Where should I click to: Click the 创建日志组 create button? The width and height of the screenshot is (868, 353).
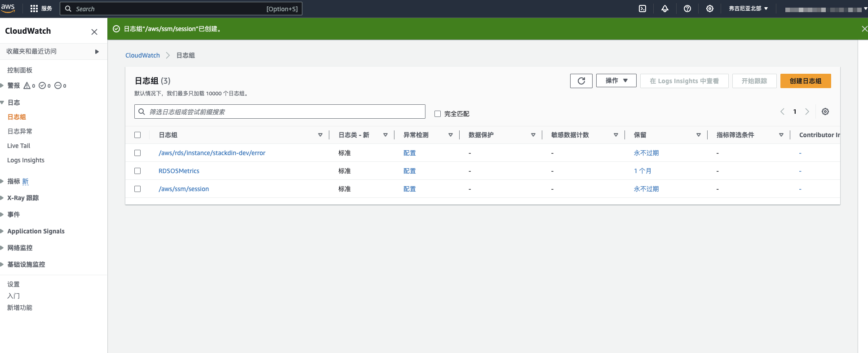coord(806,81)
